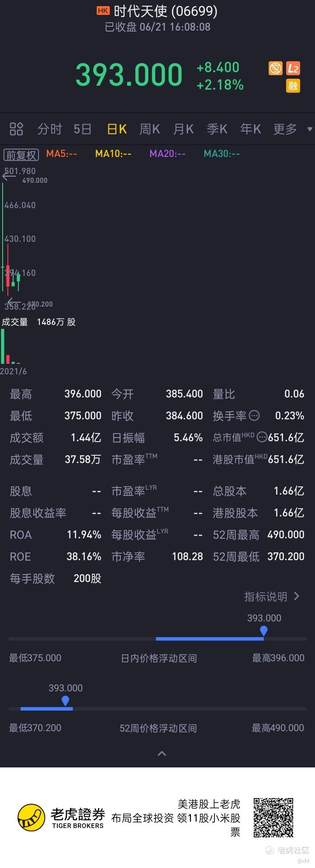Tap the 成交量 volume indicator label
This screenshot has width=315, height=868.
[15, 322]
